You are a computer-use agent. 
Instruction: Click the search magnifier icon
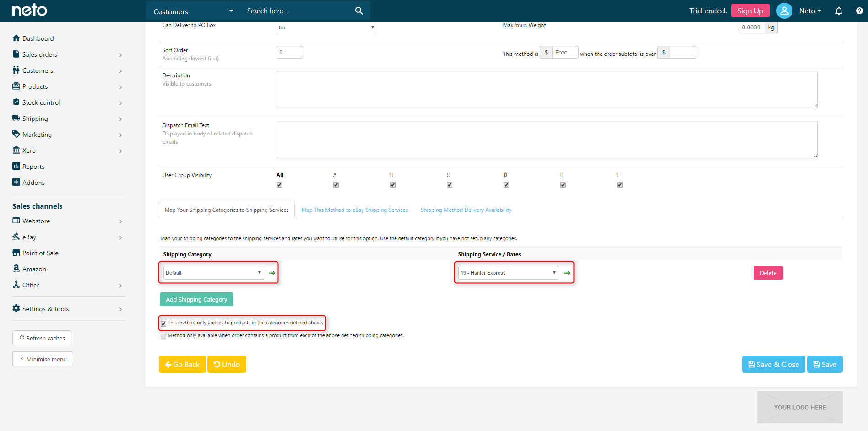(359, 11)
